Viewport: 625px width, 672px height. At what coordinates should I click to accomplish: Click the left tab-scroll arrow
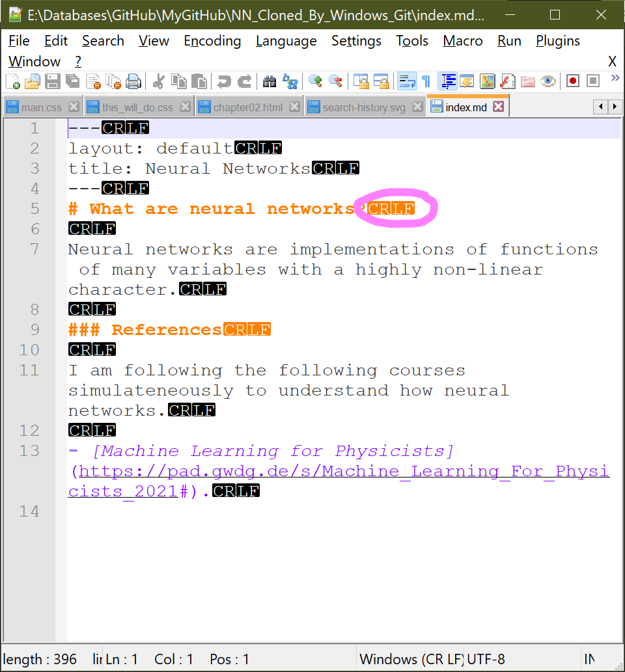(601, 105)
